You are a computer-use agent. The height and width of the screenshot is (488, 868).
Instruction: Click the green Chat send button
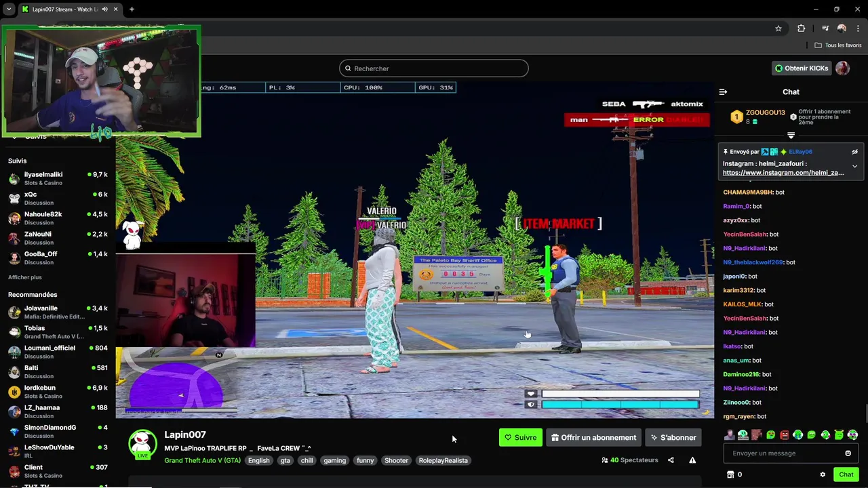846,474
